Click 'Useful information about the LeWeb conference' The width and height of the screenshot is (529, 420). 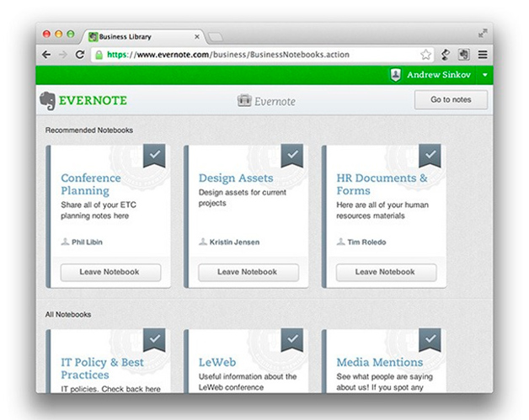(x=248, y=382)
